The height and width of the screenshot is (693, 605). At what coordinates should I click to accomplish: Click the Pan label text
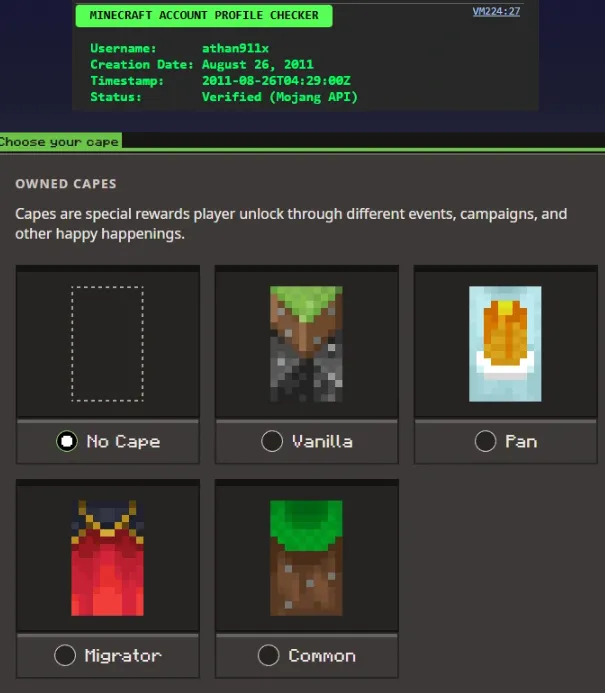(x=521, y=442)
